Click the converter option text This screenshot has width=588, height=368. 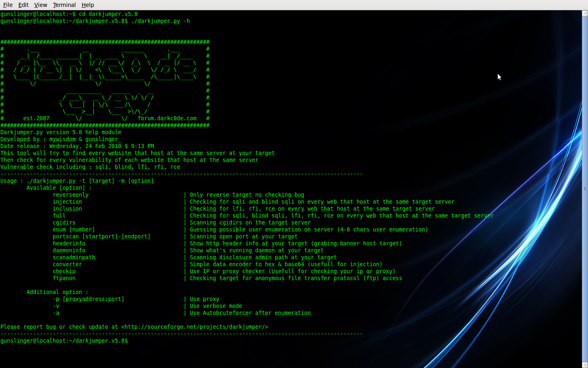[67, 264]
